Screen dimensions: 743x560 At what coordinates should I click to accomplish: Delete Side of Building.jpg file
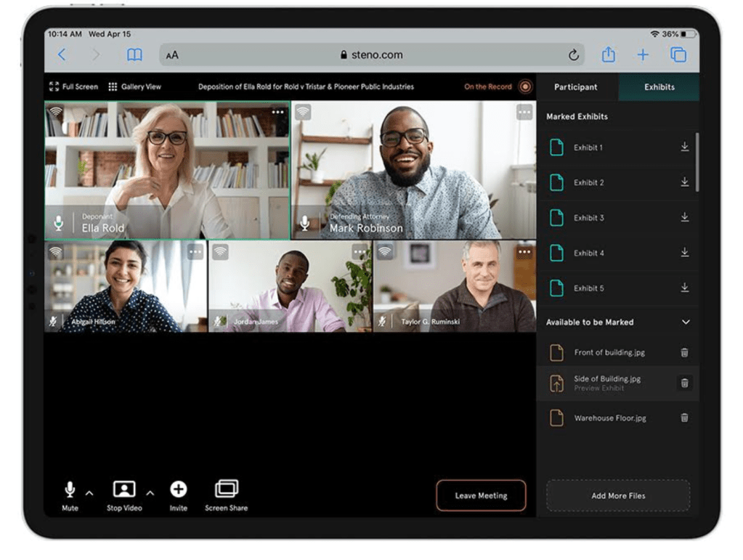click(x=684, y=383)
